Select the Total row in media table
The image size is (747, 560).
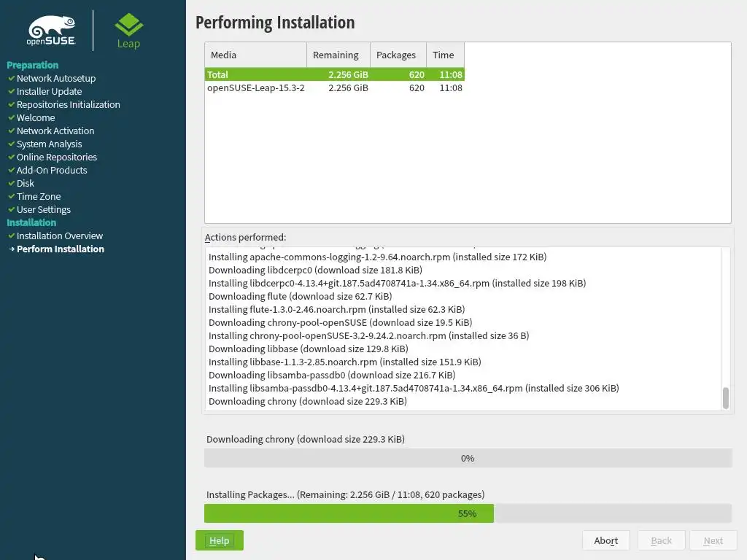(335, 74)
